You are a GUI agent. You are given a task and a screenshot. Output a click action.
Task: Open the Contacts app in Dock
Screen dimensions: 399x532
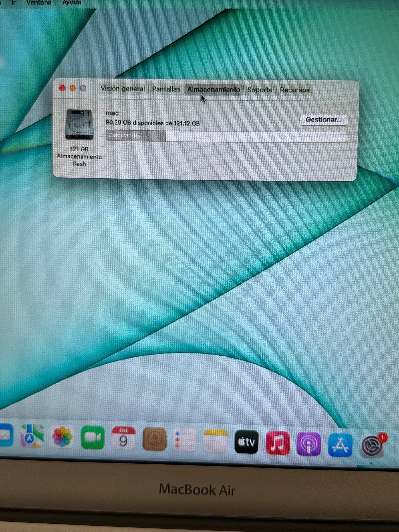[155, 439]
